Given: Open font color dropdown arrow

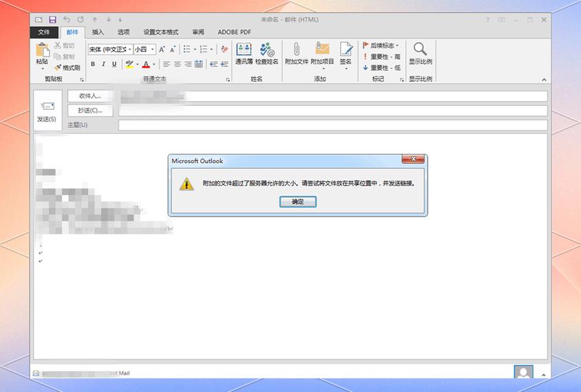Looking at the screenshot, I should click(x=154, y=65).
